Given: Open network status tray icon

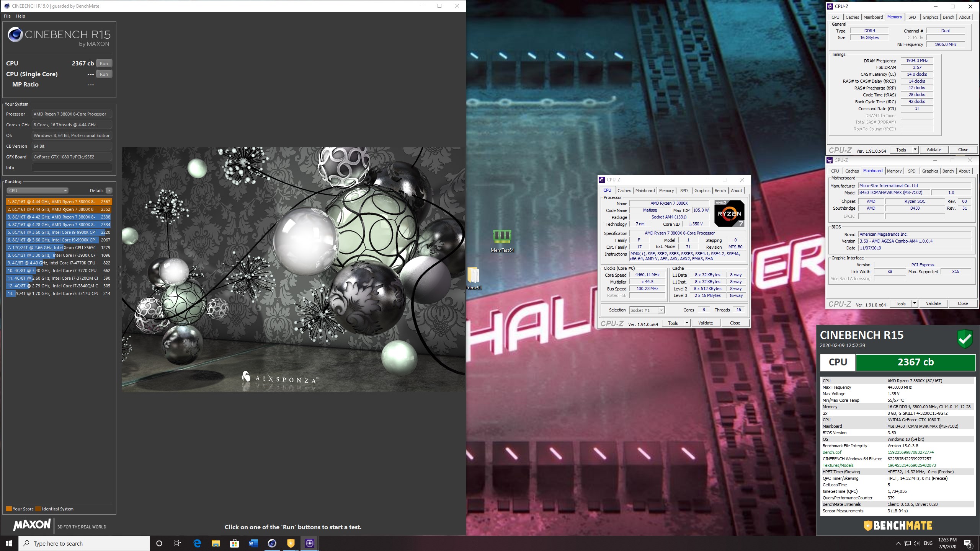Looking at the screenshot, I should click(x=907, y=543).
